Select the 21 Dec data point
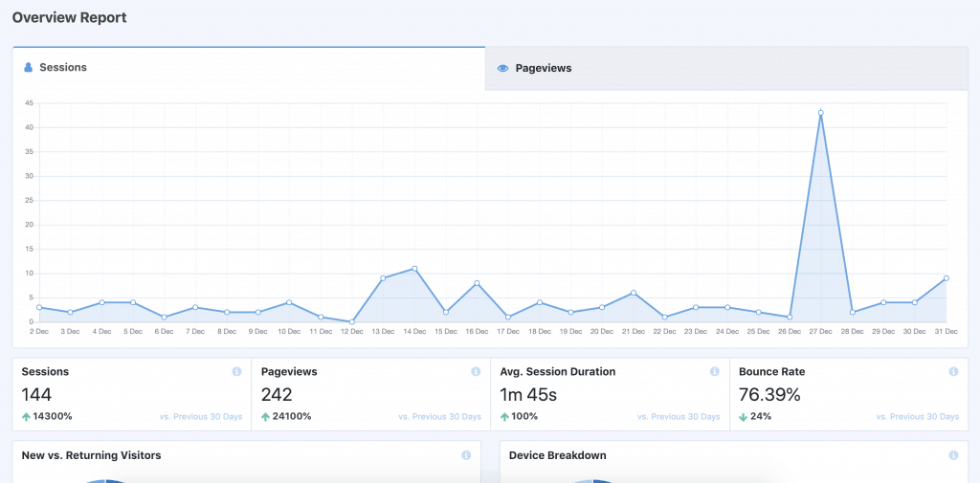The width and height of the screenshot is (980, 483). click(634, 293)
